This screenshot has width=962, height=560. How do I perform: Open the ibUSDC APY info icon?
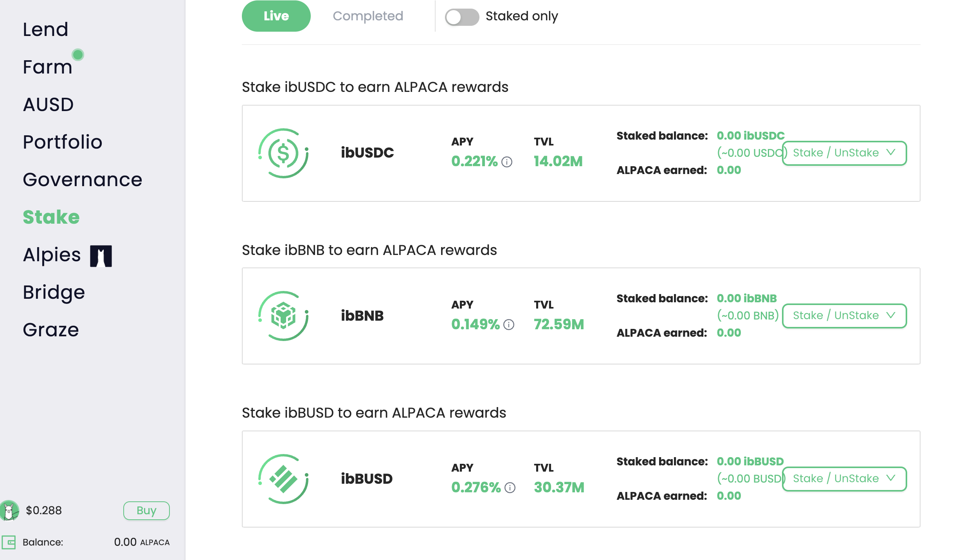507,162
